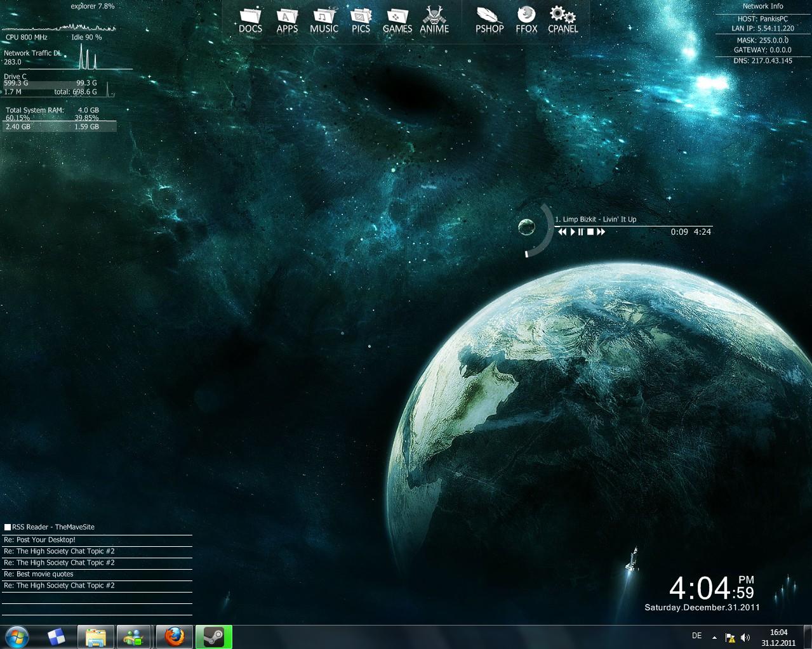Show hidden tray icons arrow
812x649 pixels.
714,638
